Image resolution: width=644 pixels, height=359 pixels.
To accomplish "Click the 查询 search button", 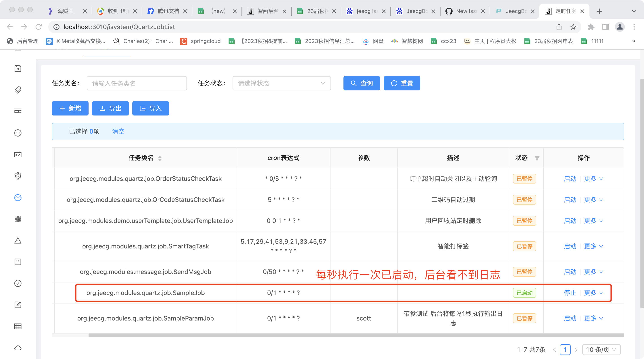I will (x=362, y=83).
